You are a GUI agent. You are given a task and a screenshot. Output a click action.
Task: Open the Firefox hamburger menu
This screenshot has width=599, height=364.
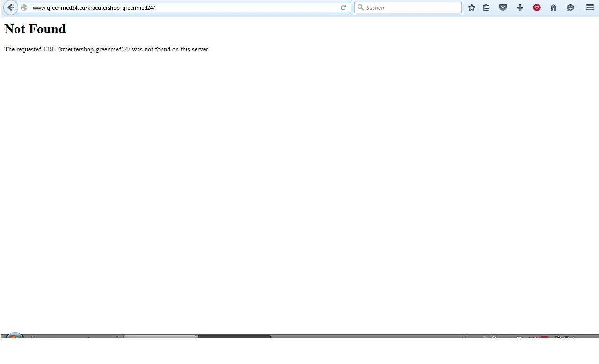pyautogui.click(x=590, y=7)
